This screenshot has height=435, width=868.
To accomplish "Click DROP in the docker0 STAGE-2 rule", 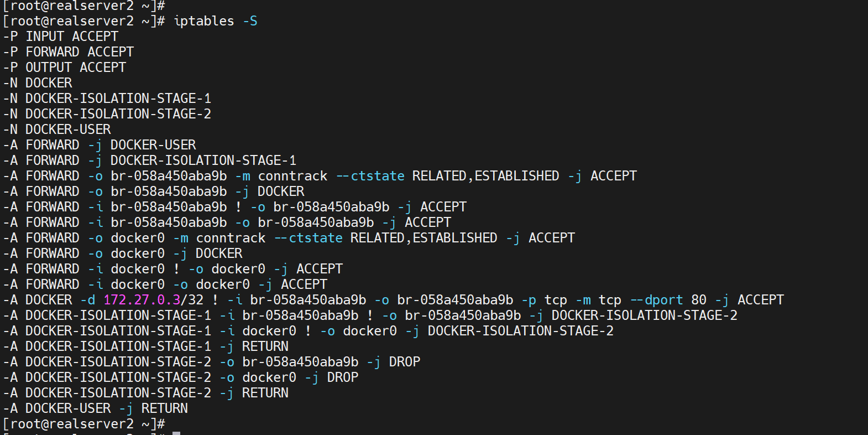I will click(343, 377).
